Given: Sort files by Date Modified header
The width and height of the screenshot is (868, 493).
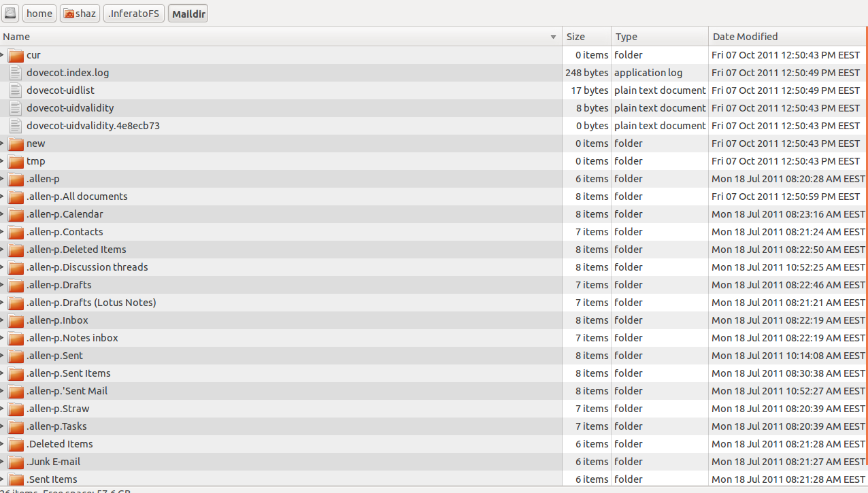Looking at the screenshot, I should click(x=745, y=37).
